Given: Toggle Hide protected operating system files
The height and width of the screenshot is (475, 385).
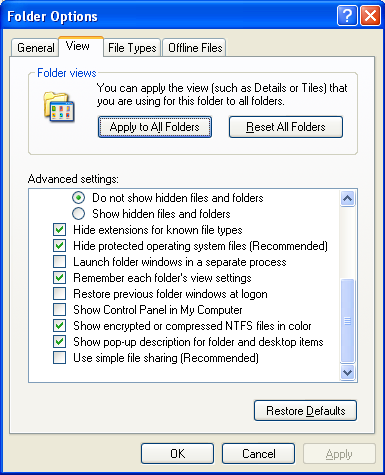Looking at the screenshot, I should [59, 246].
